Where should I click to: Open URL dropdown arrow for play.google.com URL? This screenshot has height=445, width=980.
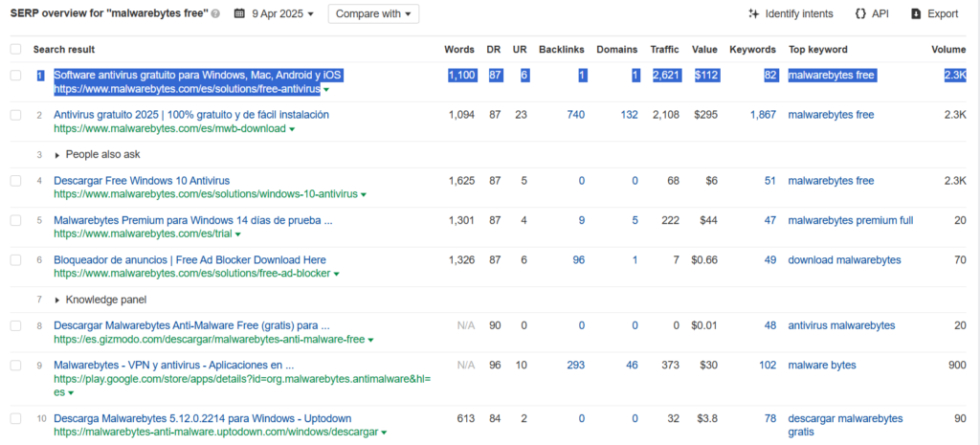[x=71, y=393]
